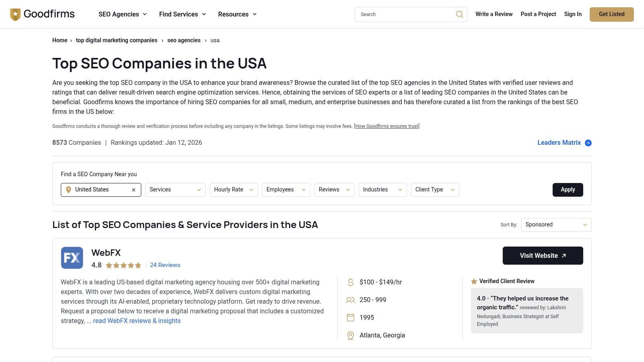Click the Leaders Matrix arrow icon
The image size is (644, 362).
588,143
